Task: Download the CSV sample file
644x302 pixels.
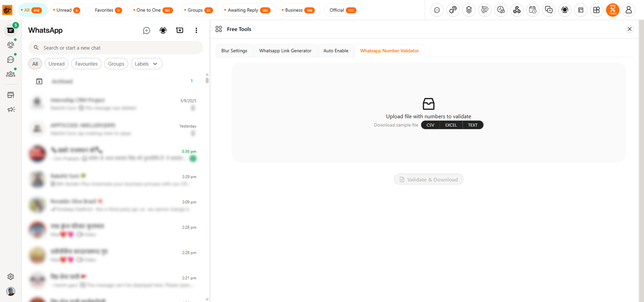Action: pyautogui.click(x=430, y=125)
